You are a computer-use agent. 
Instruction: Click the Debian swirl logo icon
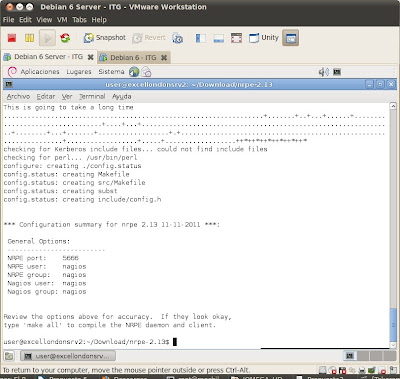(x=12, y=72)
